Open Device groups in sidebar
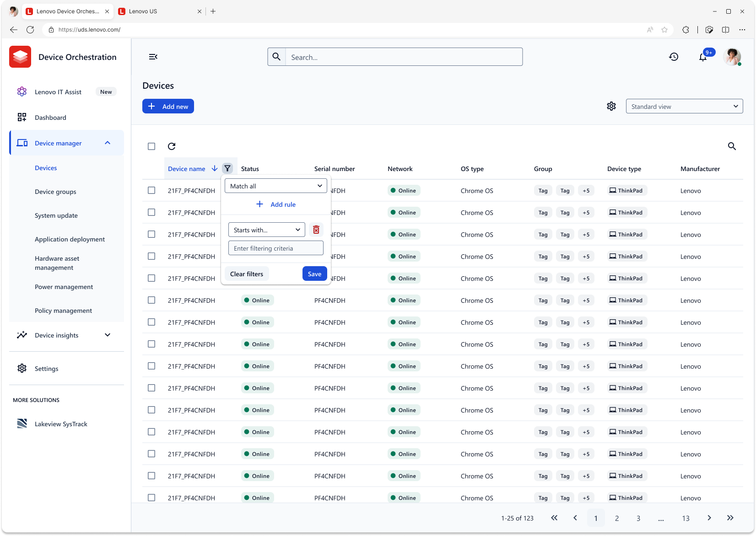The image size is (756, 536). pos(55,192)
